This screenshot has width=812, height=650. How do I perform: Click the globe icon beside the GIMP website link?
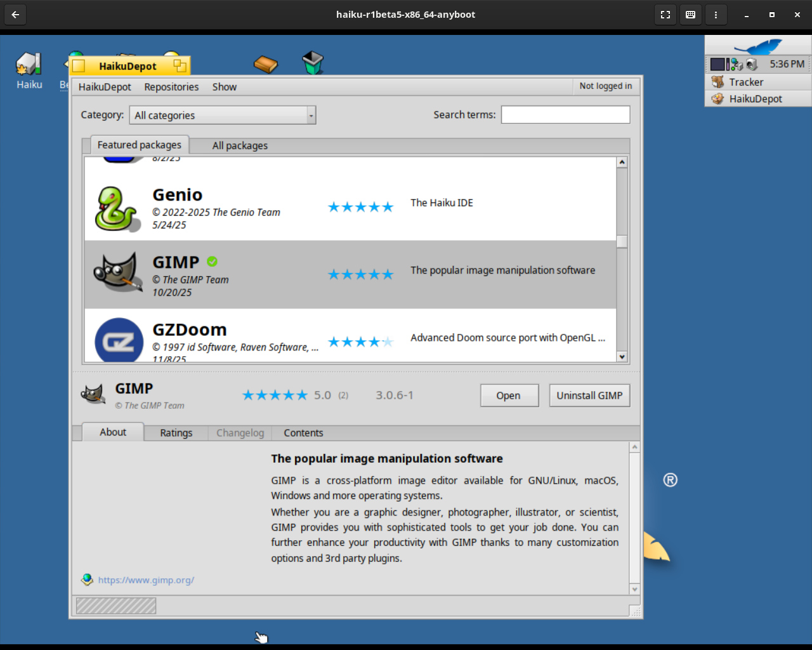[86, 580]
